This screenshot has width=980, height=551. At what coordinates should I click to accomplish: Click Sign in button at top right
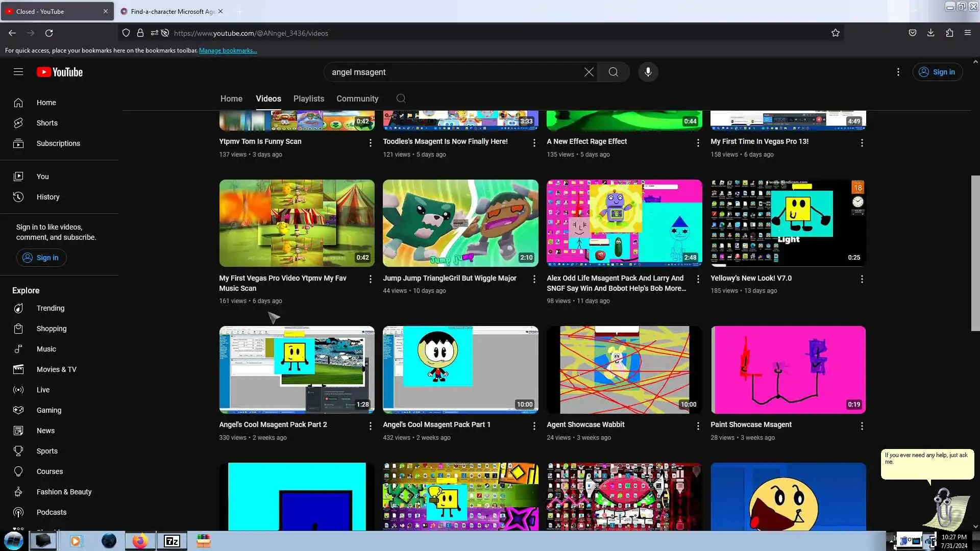click(x=937, y=72)
